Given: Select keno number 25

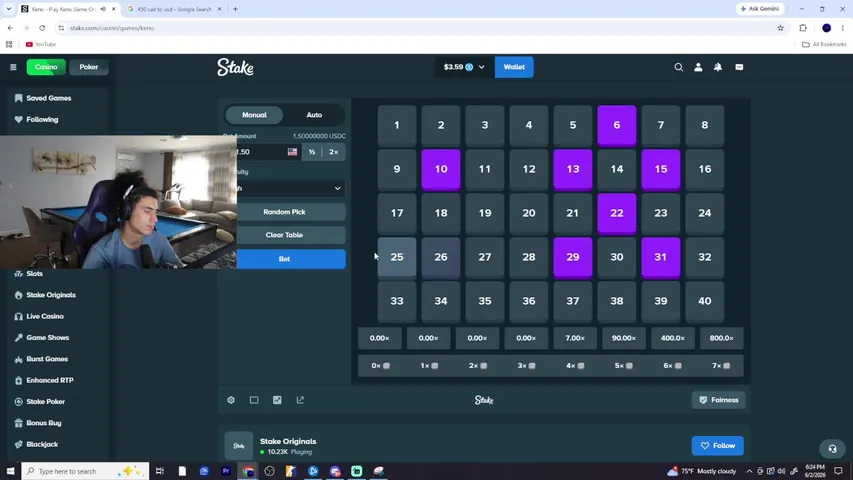Looking at the screenshot, I should (x=397, y=257).
